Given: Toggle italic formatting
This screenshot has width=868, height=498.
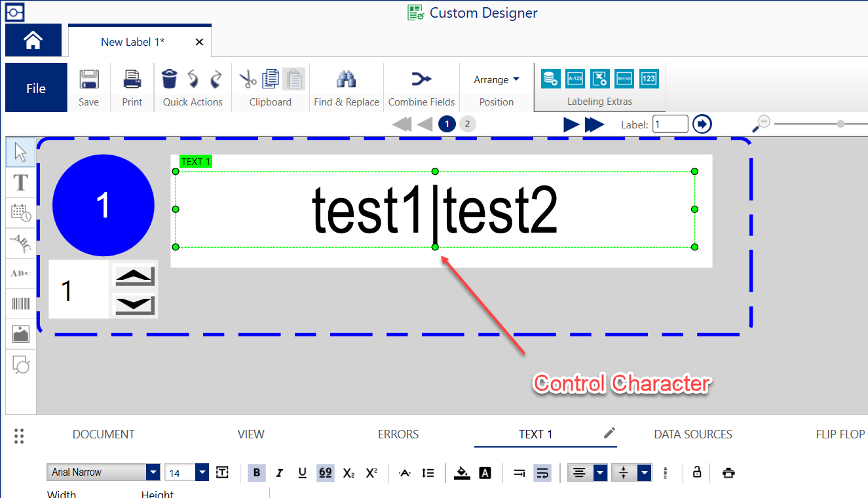Looking at the screenshot, I should coord(279,472).
